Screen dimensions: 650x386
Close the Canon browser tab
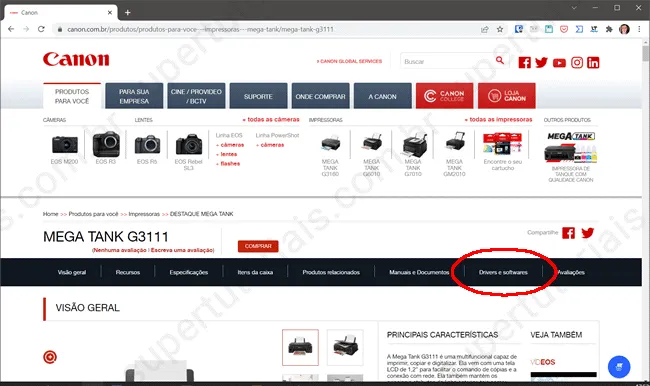pos(110,12)
